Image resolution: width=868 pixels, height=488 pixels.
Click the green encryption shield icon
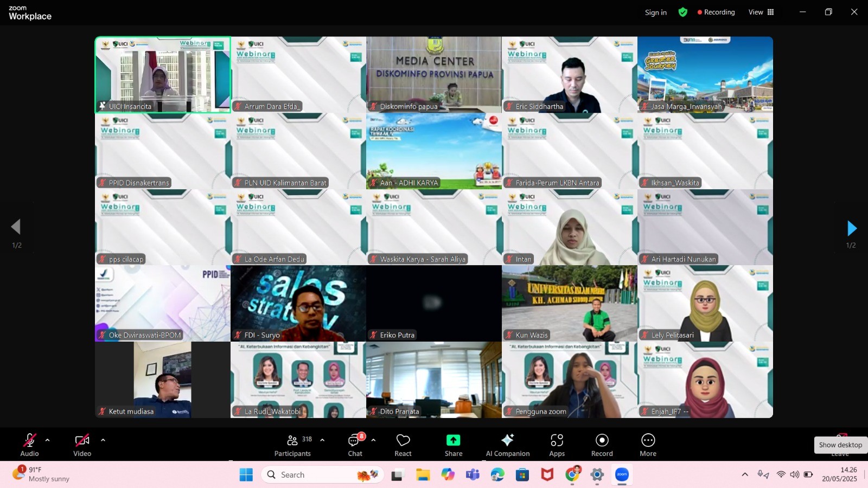(683, 12)
